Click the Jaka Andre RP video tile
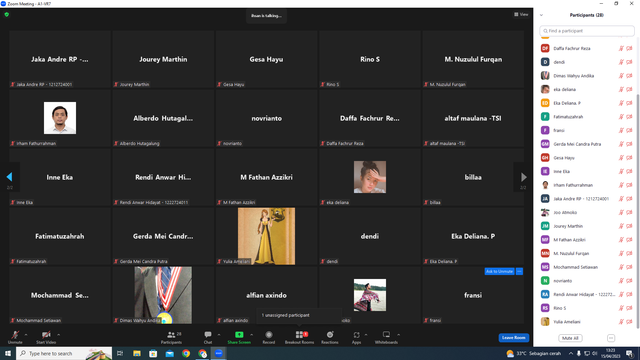The image size is (640, 360). click(x=60, y=59)
